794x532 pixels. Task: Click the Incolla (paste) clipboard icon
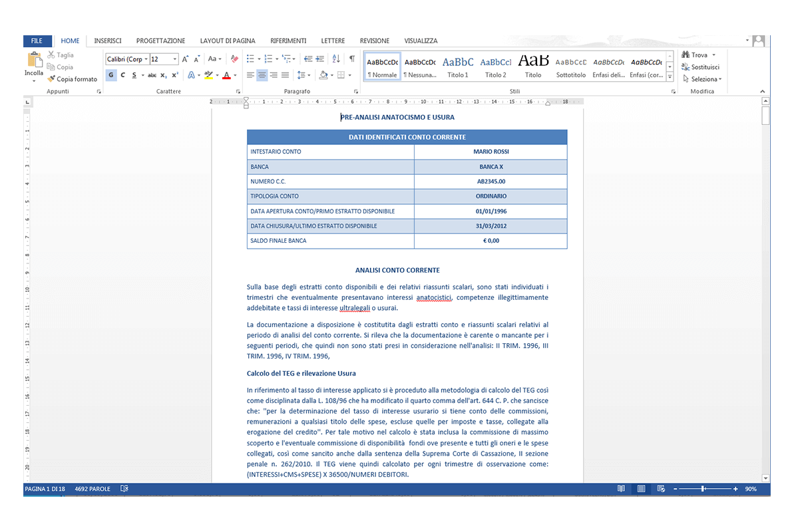point(35,60)
